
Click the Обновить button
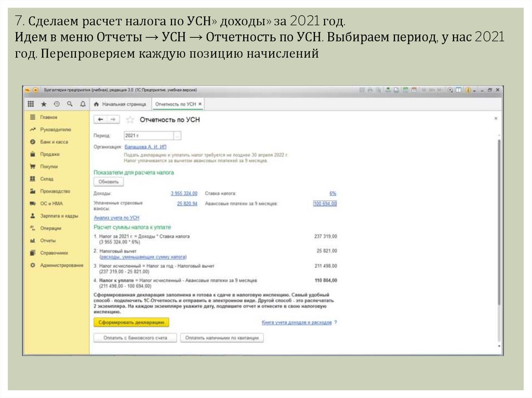click(109, 182)
